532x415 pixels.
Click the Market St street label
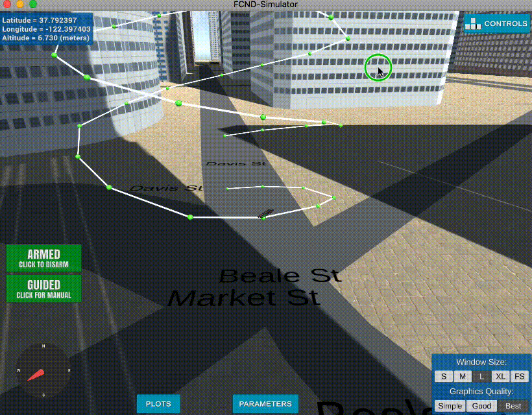(x=245, y=298)
